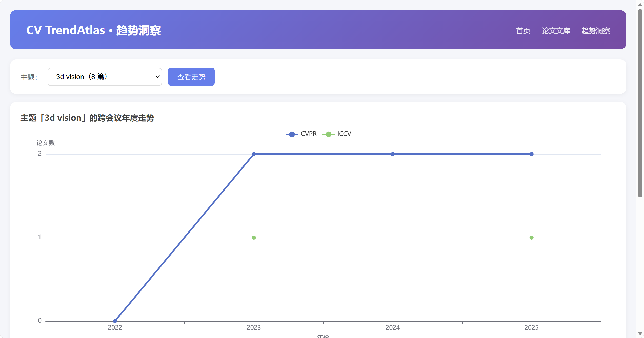Click CVPR data point at 2025
This screenshot has width=644, height=338.
point(532,154)
